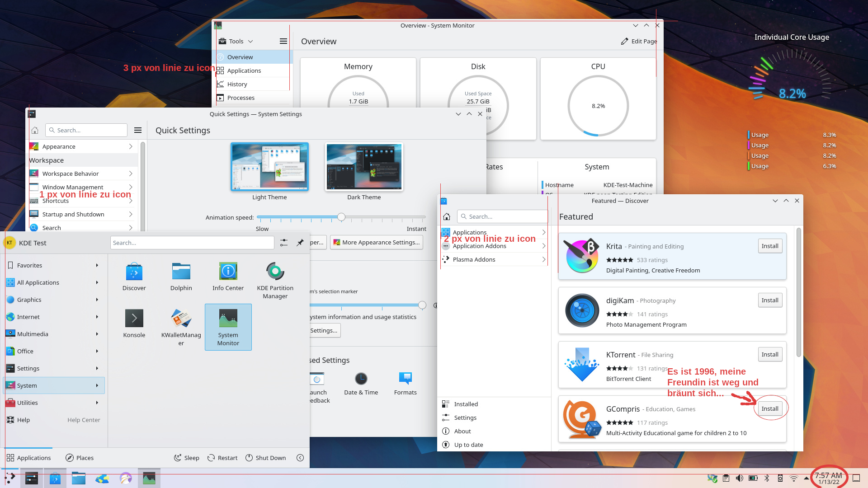The image size is (868, 488).
Task: Click Processes in System Monitor menu
Action: click(241, 97)
